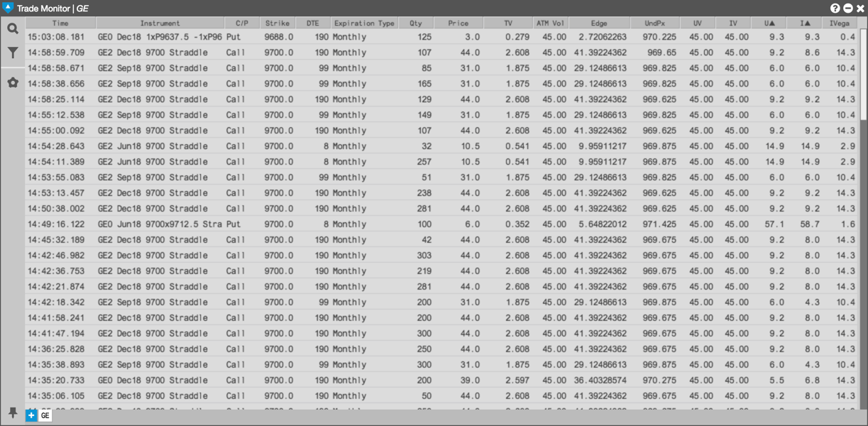Open the settings gear in left sidebar

pyautogui.click(x=13, y=83)
